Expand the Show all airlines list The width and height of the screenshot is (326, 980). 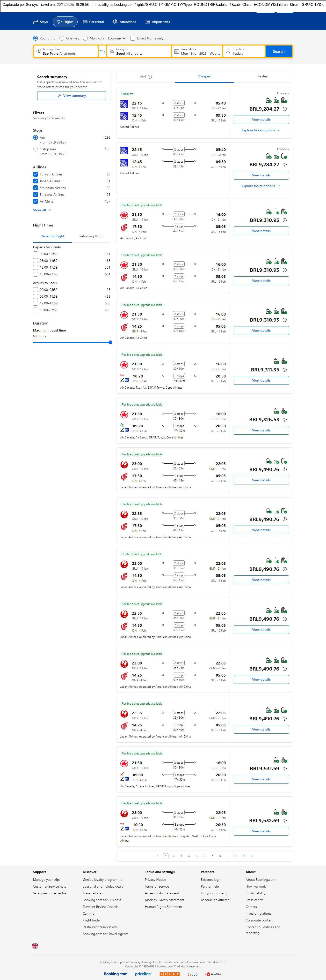coord(42,210)
